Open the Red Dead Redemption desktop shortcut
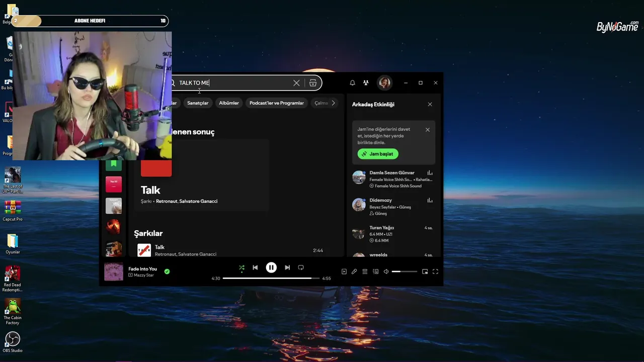Screen dimensions: 644x362 13,279
